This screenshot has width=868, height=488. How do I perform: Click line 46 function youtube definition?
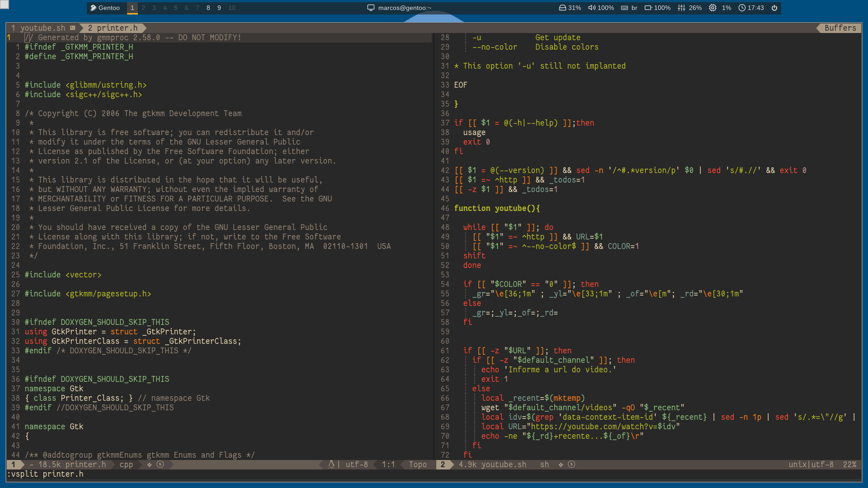[x=496, y=208]
